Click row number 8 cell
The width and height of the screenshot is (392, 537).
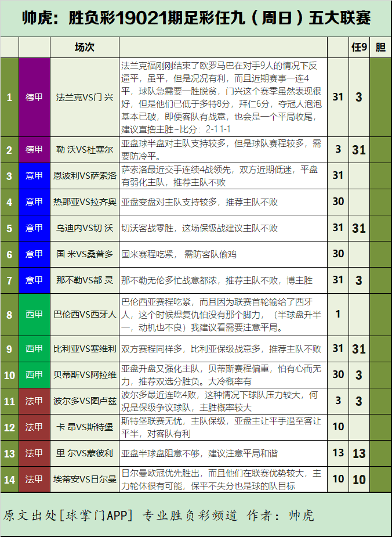9,315
